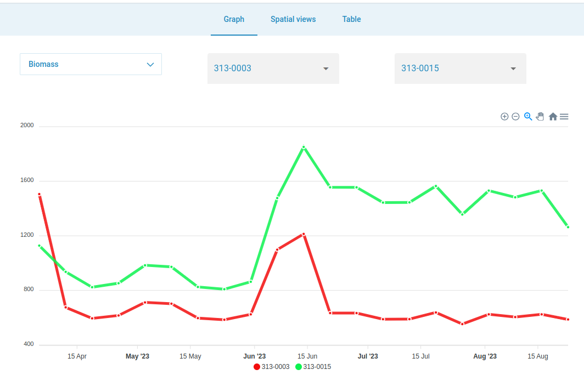Click the red line peak near 15 Jun
Image resolution: width=584 pixels, height=392 pixels.
coord(304,234)
